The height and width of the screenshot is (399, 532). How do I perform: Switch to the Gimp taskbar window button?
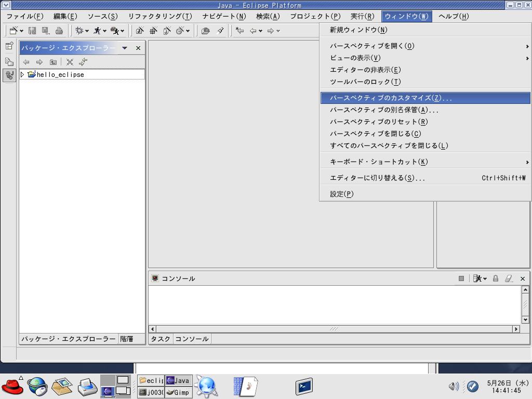click(179, 392)
